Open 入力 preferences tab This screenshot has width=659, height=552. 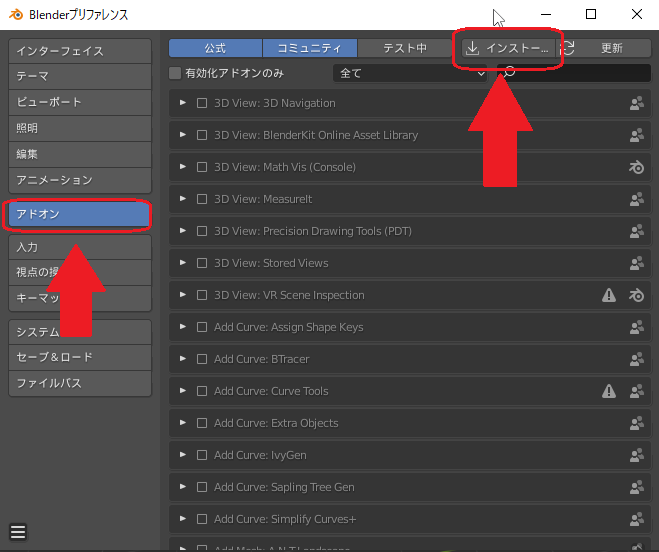pyautogui.click(x=80, y=247)
